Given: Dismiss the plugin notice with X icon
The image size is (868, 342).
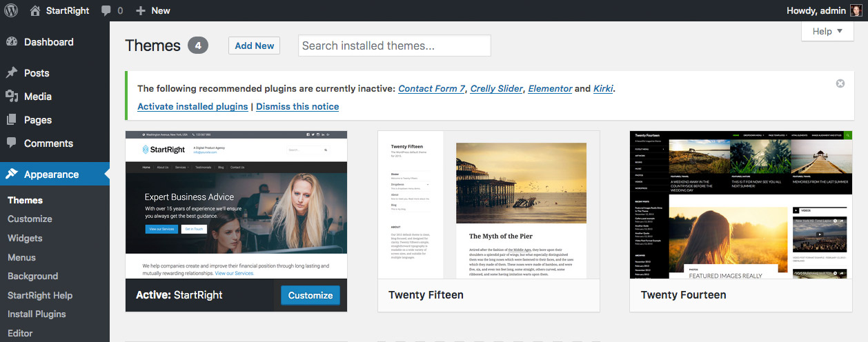Looking at the screenshot, I should click(x=840, y=83).
